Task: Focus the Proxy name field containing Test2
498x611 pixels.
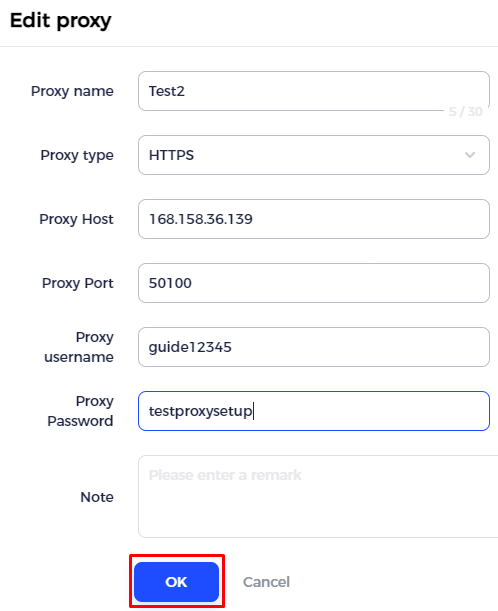Action: click(314, 91)
